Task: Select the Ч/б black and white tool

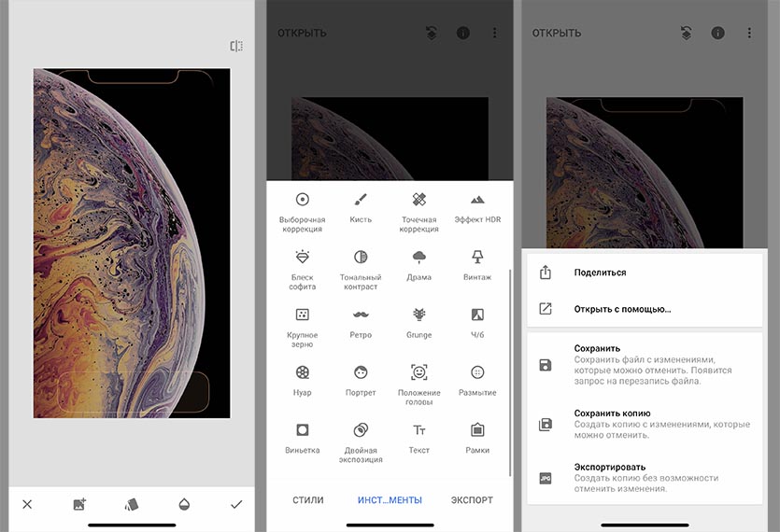Action: point(477,323)
